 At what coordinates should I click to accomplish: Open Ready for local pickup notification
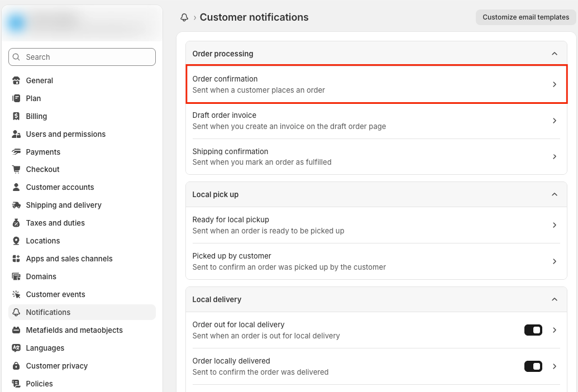pos(376,225)
